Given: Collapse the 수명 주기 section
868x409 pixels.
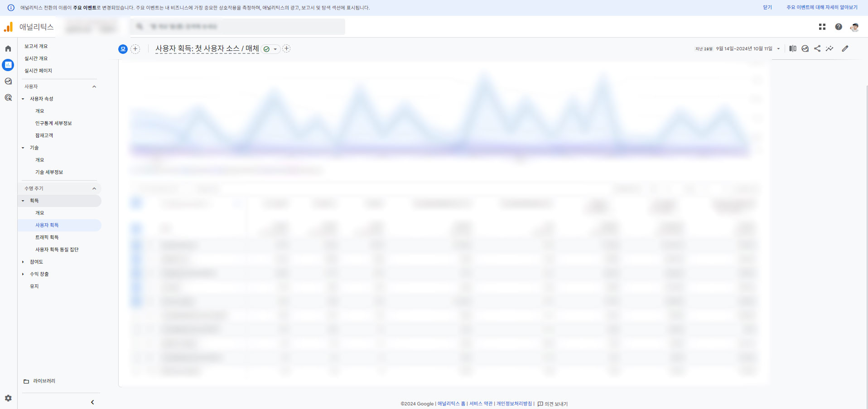Looking at the screenshot, I should (x=94, y=188).
